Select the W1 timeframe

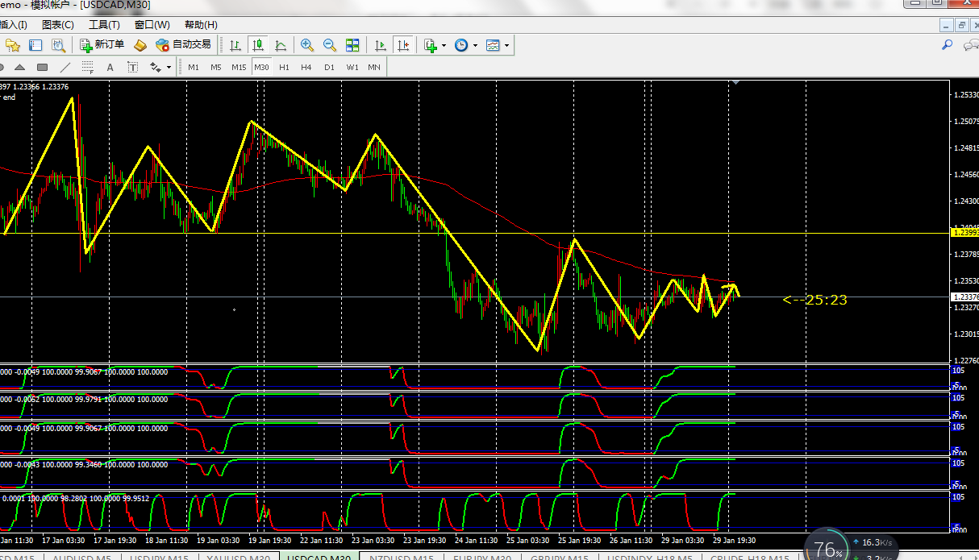352,67
